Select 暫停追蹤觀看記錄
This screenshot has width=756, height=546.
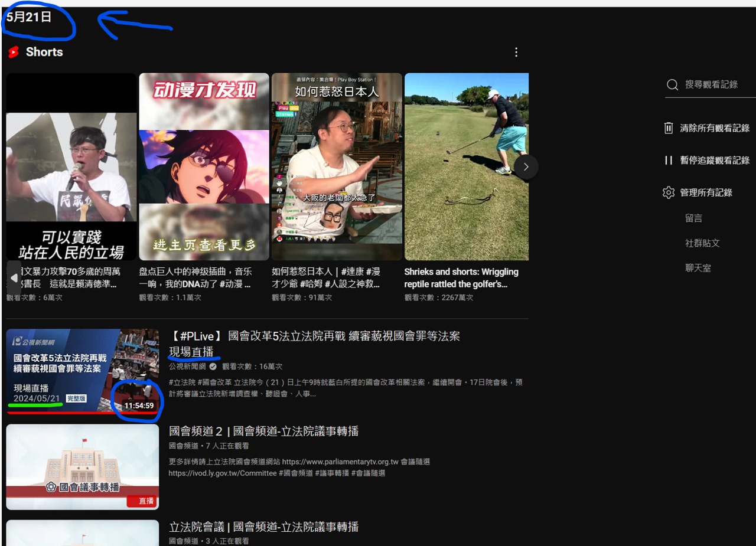(x=715, y=160)
